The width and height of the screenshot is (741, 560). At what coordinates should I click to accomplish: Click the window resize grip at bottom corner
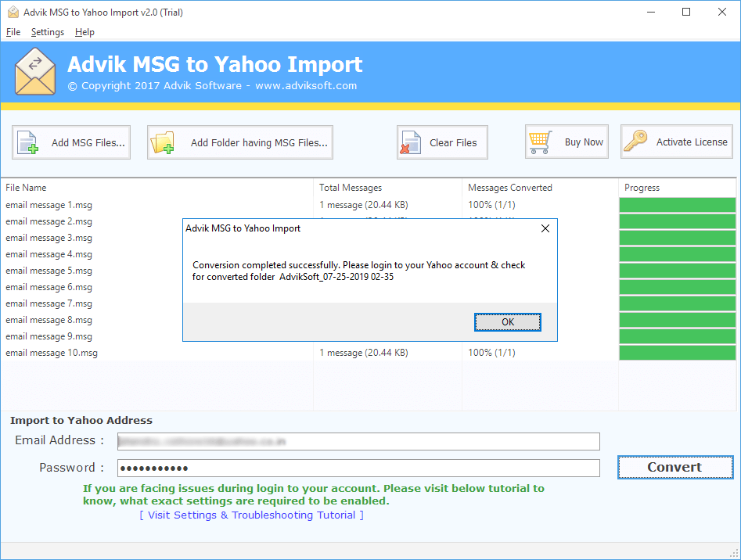[735, 554]
